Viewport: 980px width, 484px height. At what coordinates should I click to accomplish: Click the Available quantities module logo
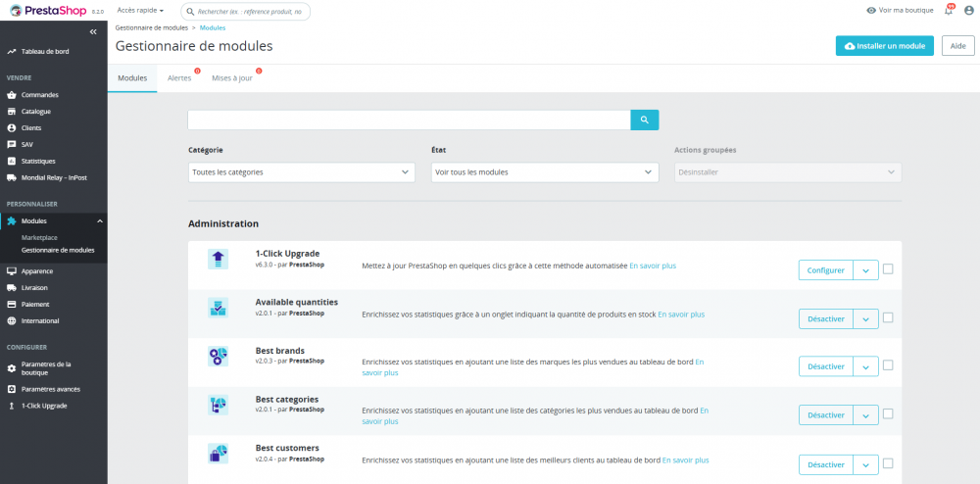pos(219,308)
